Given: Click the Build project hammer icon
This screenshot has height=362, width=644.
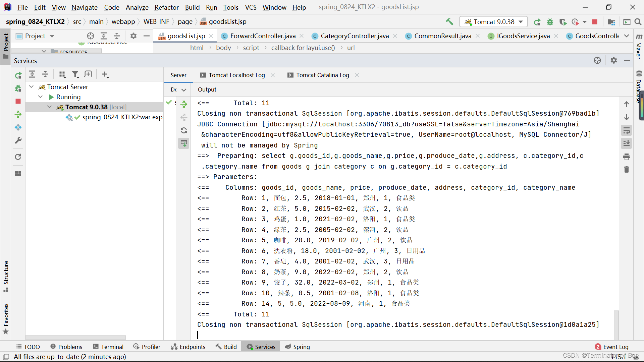Looking at the screenshot, I should tap(449, 22).
